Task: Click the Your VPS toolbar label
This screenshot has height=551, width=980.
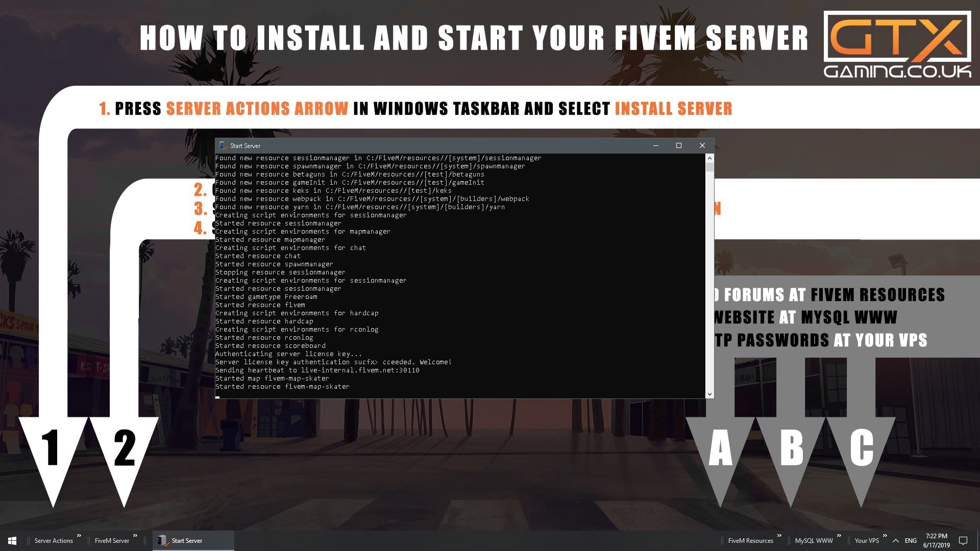Action: coord(867,541)
